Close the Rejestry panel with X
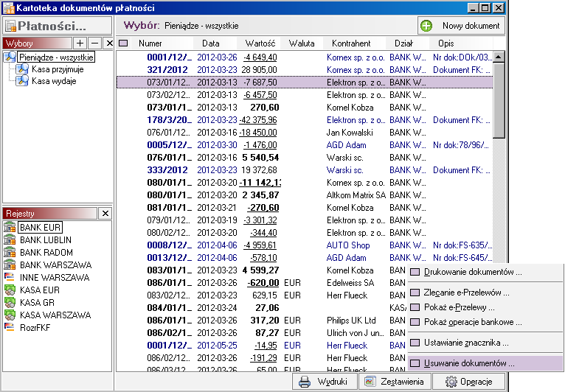Image resolution: width=565 pixels, height=392 pixels. click(105, 214)
